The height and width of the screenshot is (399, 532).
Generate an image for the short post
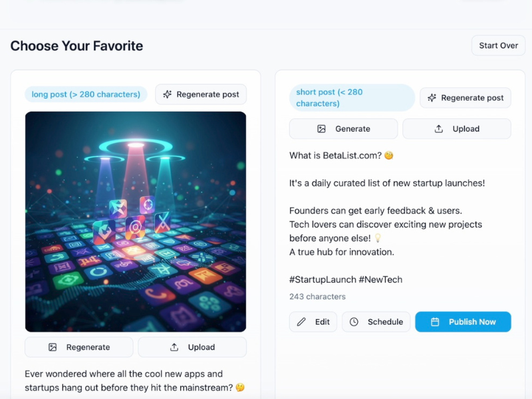point(343,128)
